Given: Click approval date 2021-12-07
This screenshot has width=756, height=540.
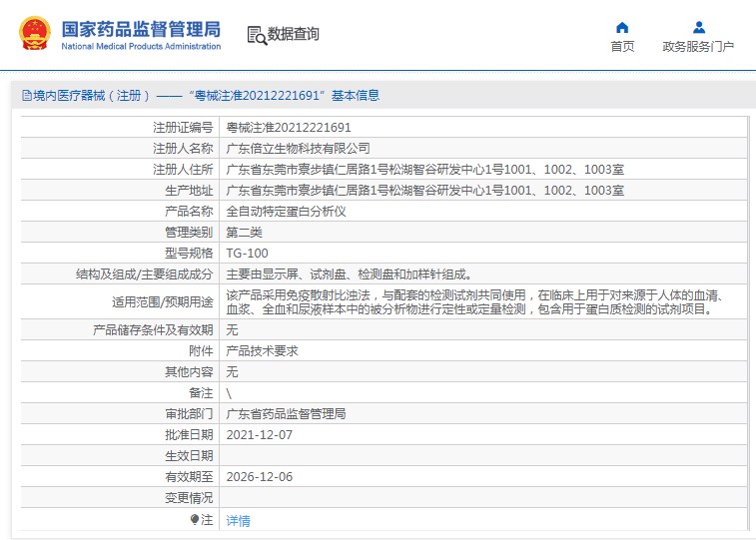Looking at the screenshot, I should coord(260,434).
